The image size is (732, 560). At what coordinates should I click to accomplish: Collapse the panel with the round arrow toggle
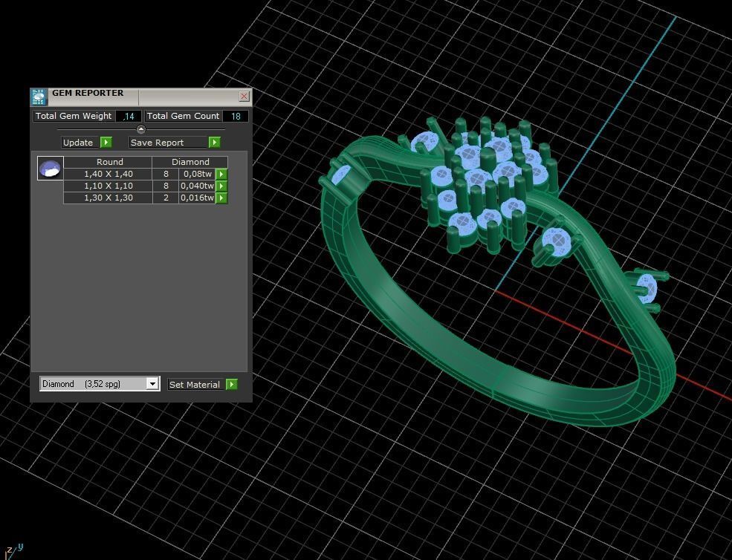pos(141,129)
